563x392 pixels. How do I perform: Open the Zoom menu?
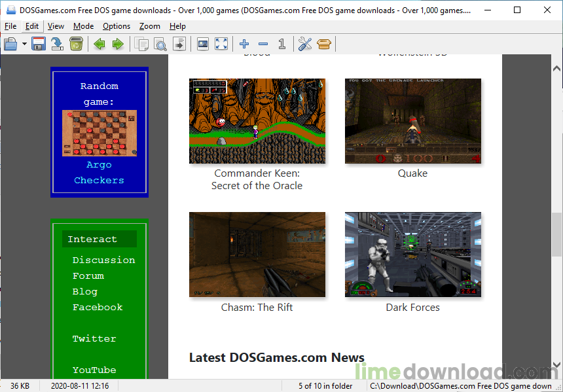[x=150, y=26]
